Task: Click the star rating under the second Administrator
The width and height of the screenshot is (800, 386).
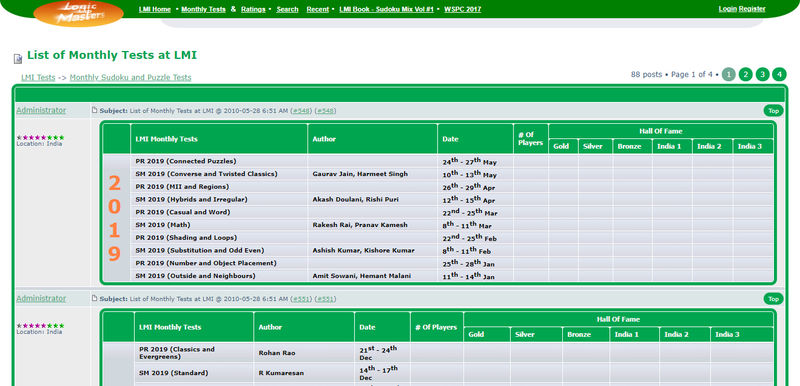Action: (x=40, y=325)
